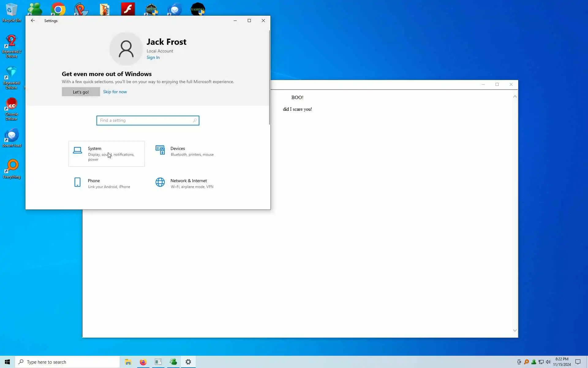This screenshot has width=588, height=368.
Task: Click the scroll down arrow in BOO window
Action: pos(515,330)
